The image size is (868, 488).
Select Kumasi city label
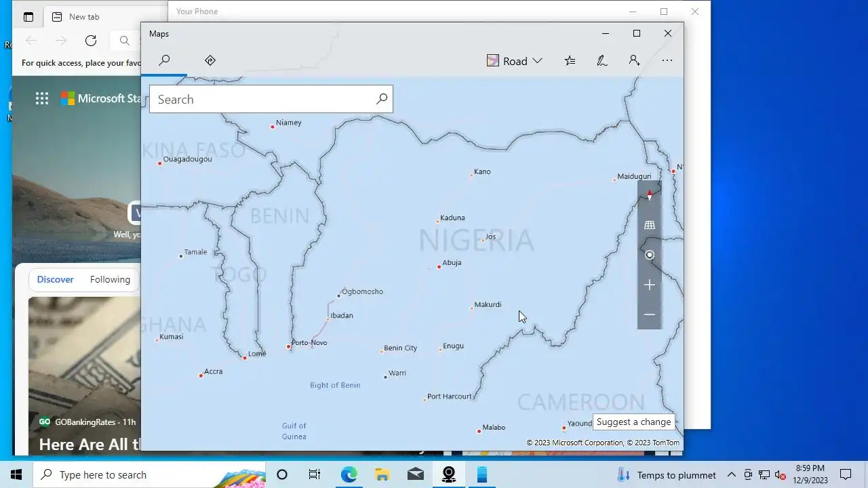(x=171, y=336)
